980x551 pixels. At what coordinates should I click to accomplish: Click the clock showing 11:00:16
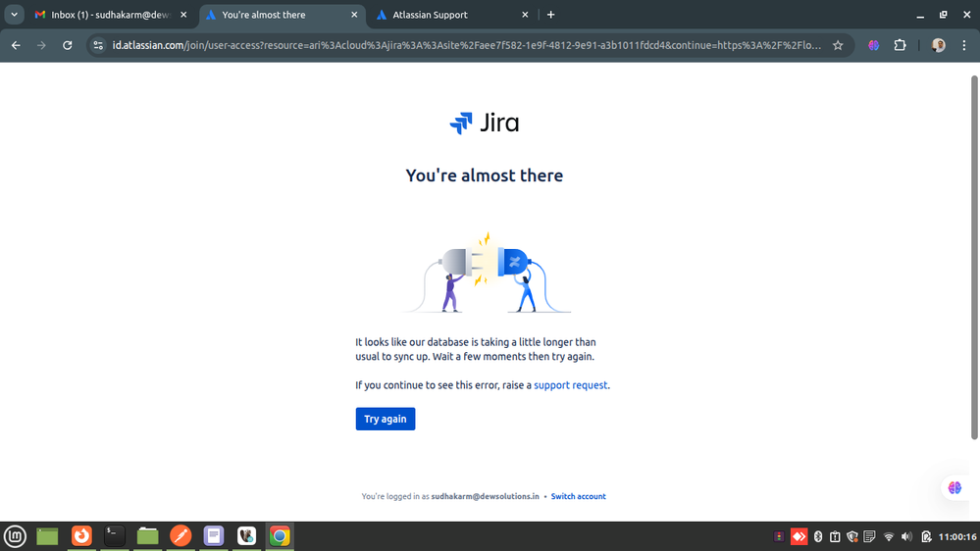point(957,536)
